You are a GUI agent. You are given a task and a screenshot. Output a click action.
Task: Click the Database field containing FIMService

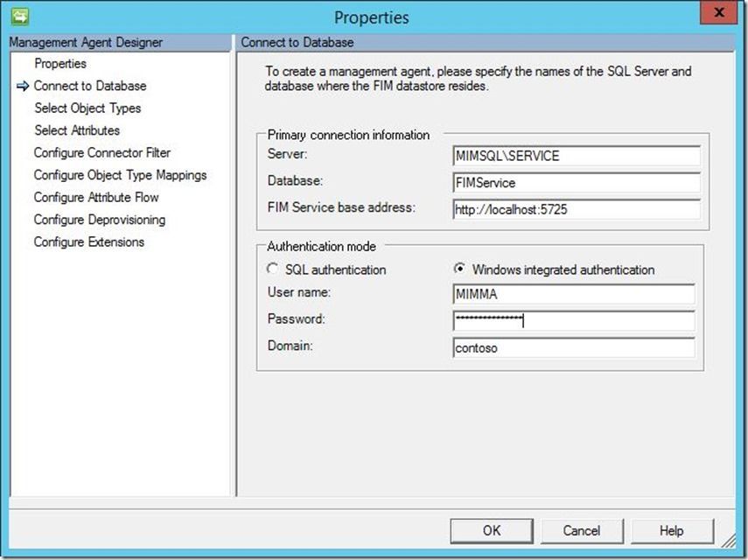click(577, 183)
